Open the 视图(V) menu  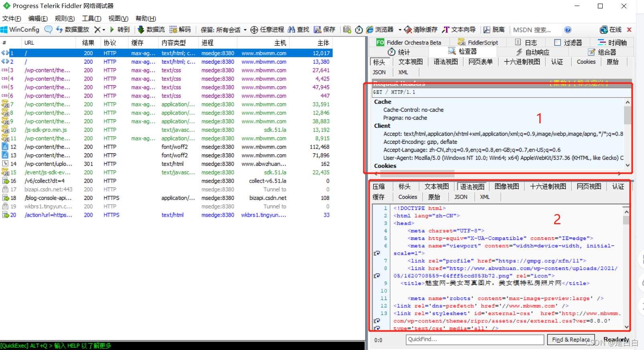pyautogui.click(x=118, y=18)
